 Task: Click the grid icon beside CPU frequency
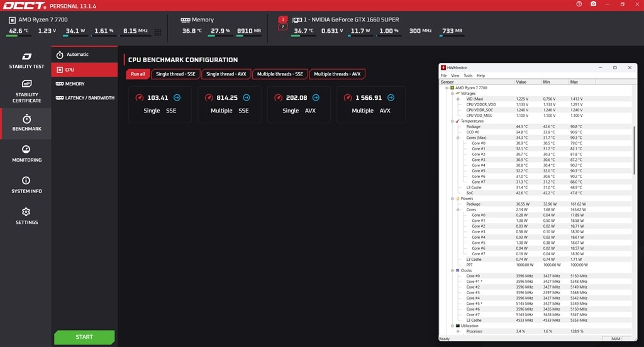(x=158, y=31)
